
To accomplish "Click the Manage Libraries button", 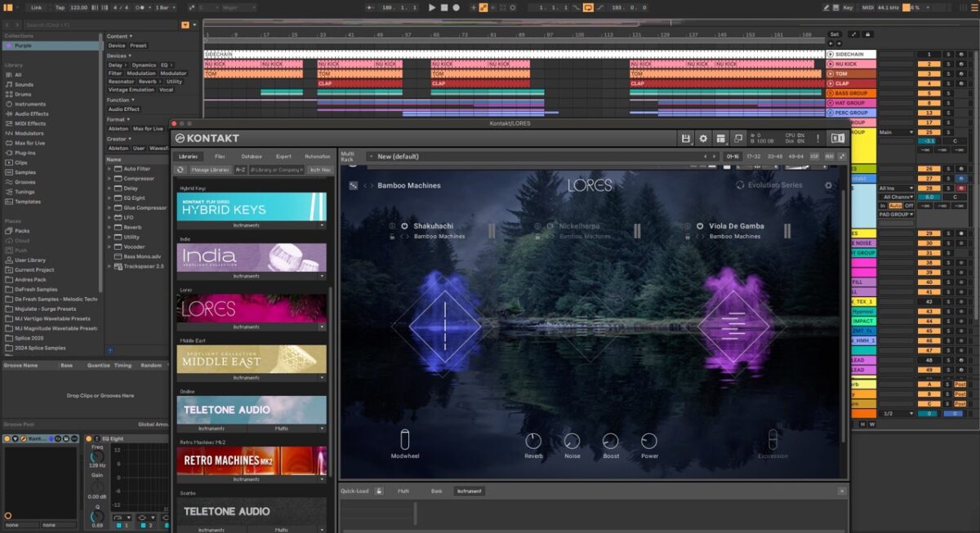I will coord(210,170).
